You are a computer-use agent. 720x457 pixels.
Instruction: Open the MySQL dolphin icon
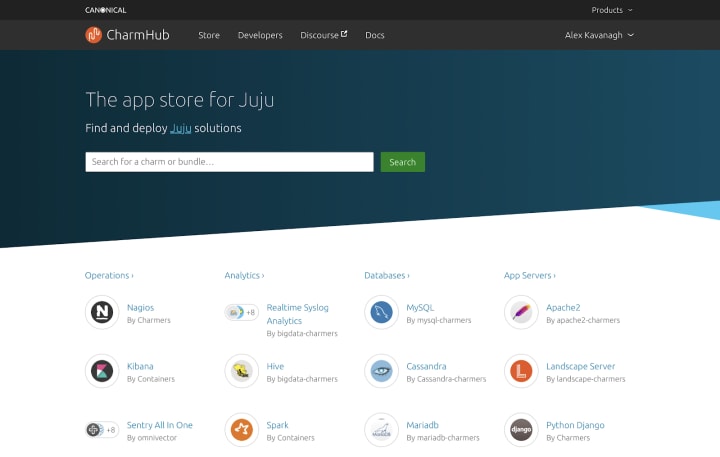point(381,312)
